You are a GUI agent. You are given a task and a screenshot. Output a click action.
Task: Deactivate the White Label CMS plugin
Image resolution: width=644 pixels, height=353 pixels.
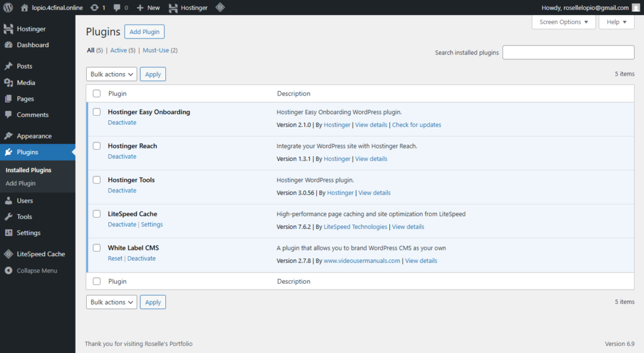click(142, 259)
